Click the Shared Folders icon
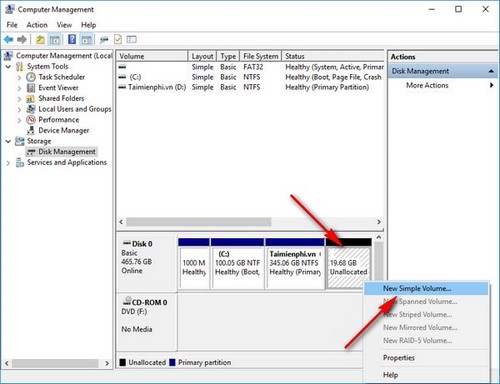This screenshot has height=384, width=500. pyautogui.click(x=31, y=99)
